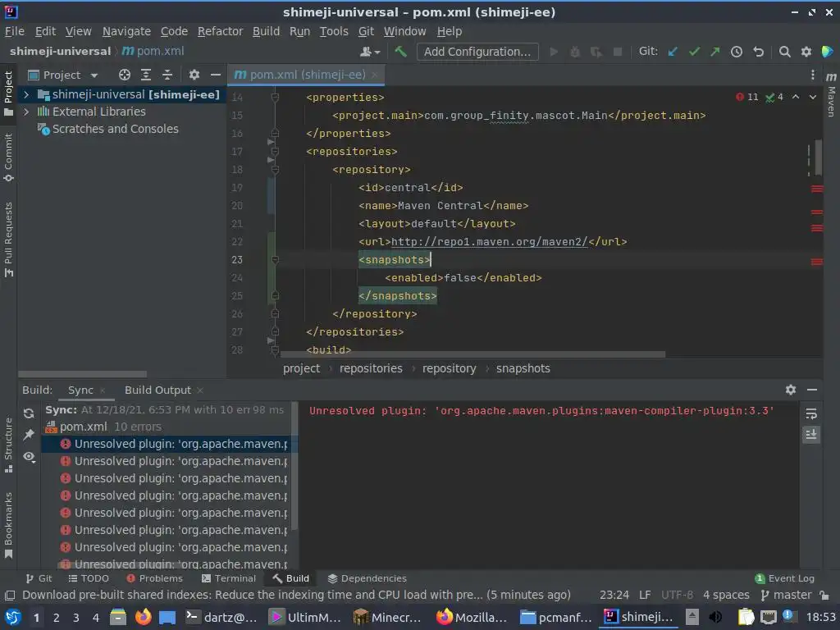Toggle pin tab in Build panel
Viewport: 840px width, 630px height.
[29, 435]
